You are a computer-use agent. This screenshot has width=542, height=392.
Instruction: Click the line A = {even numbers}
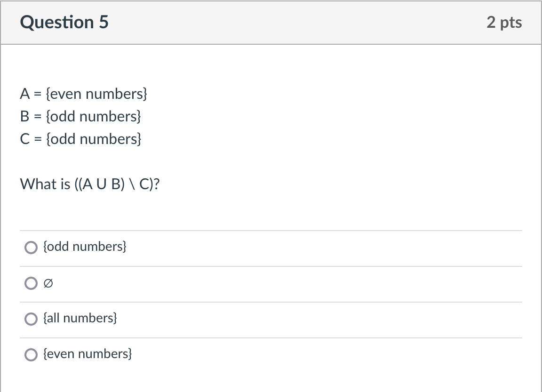point(84,94)
